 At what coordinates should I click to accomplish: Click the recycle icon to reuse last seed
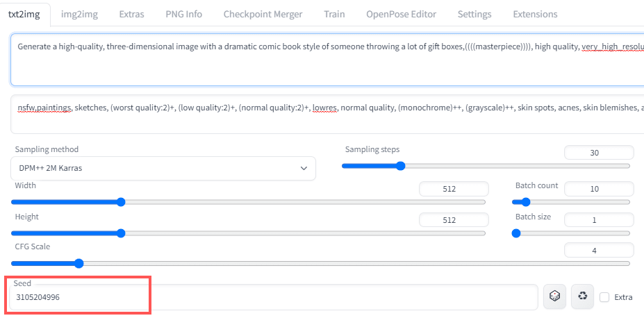coord(582,296)
